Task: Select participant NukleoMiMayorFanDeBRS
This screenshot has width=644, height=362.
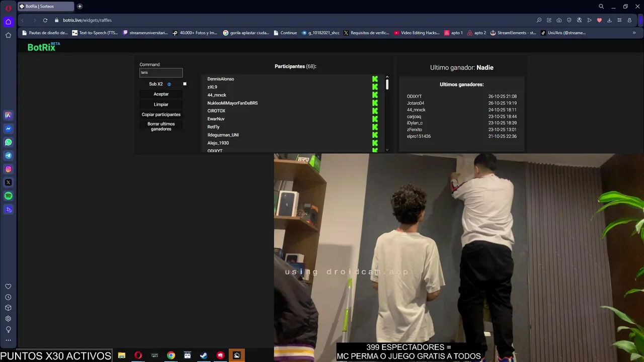Action: (x=232, y=103)
